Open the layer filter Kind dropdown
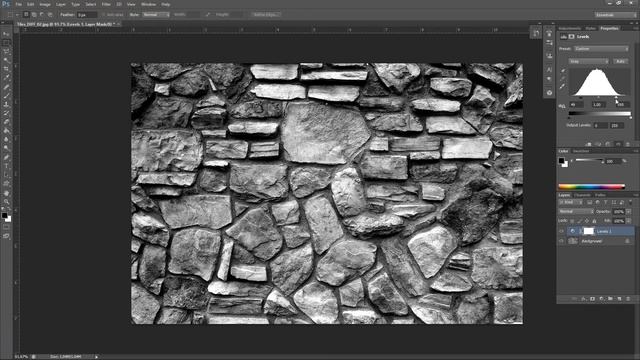Viewport: 640px width, 360px height. tap(571, 202)
